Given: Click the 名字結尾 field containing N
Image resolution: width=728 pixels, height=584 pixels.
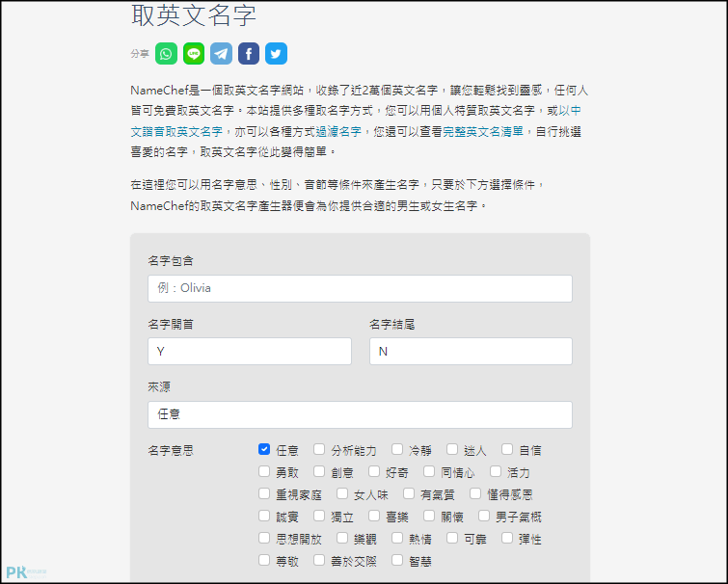Looking at the screenshot, I should (471, 351).
